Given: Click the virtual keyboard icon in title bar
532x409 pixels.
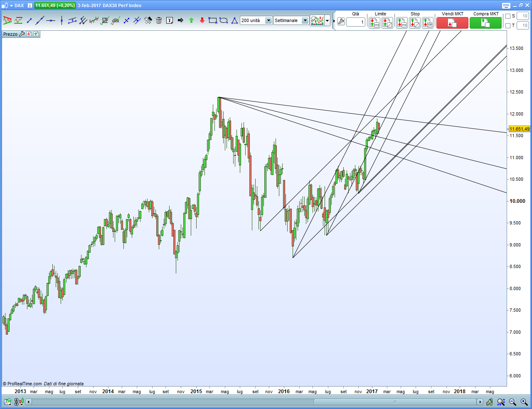Looking at the screenshot, I should (x=506, y=5).
